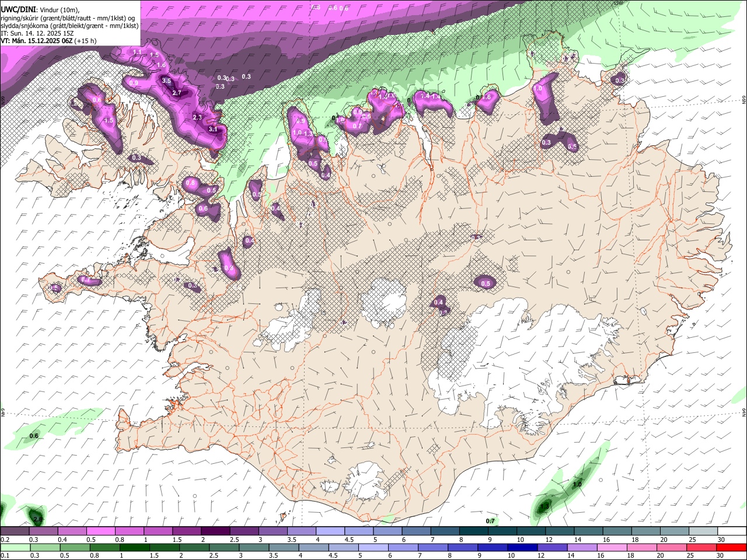Click the 2.3 precipitation value on the map
The width and height of the screenshot is (747, 560).
click(x=197, y=117)
